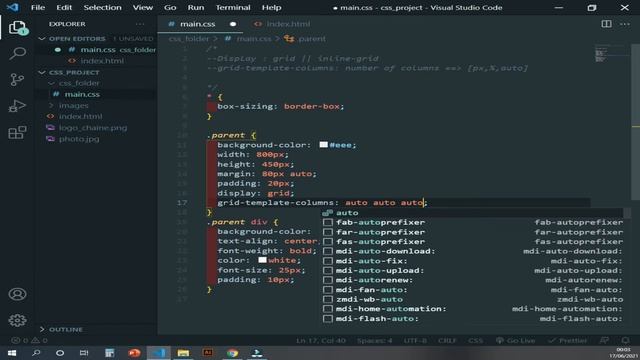Screen dimensions: 640x360
Task: Open Cortana circle in taskbar
Action: 60,353
